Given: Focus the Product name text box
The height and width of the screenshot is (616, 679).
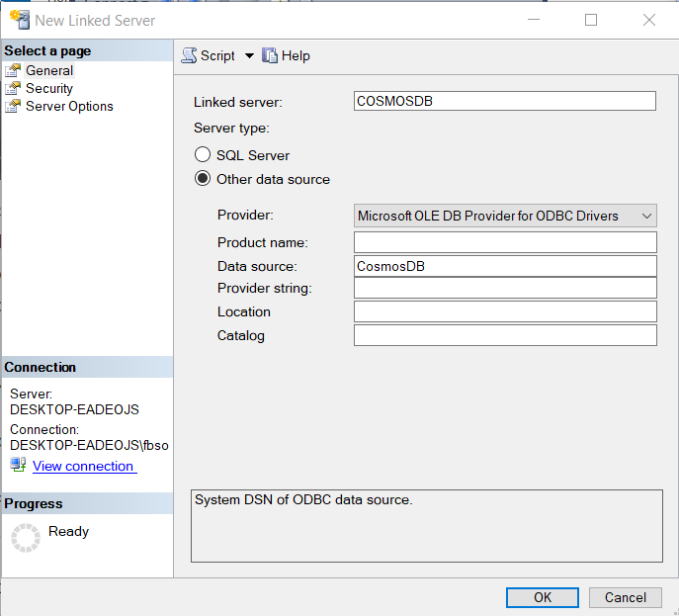Looking at the screenshot, I should (x=504, y=242).
